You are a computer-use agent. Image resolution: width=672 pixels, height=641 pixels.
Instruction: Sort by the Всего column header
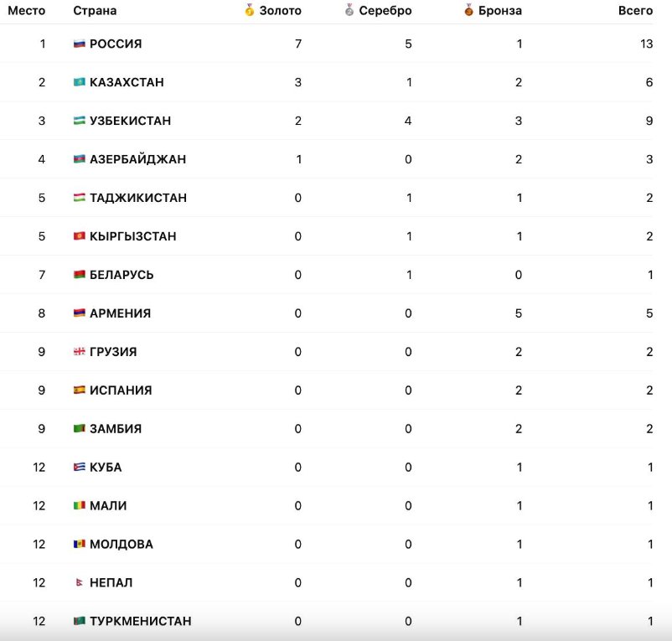635,11
